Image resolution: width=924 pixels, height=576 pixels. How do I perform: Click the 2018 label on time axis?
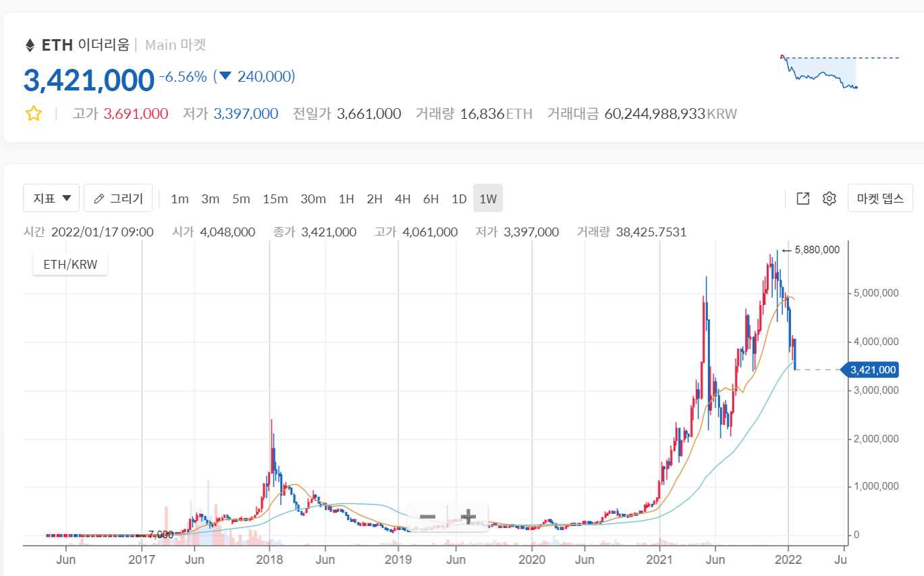(269, 559)
